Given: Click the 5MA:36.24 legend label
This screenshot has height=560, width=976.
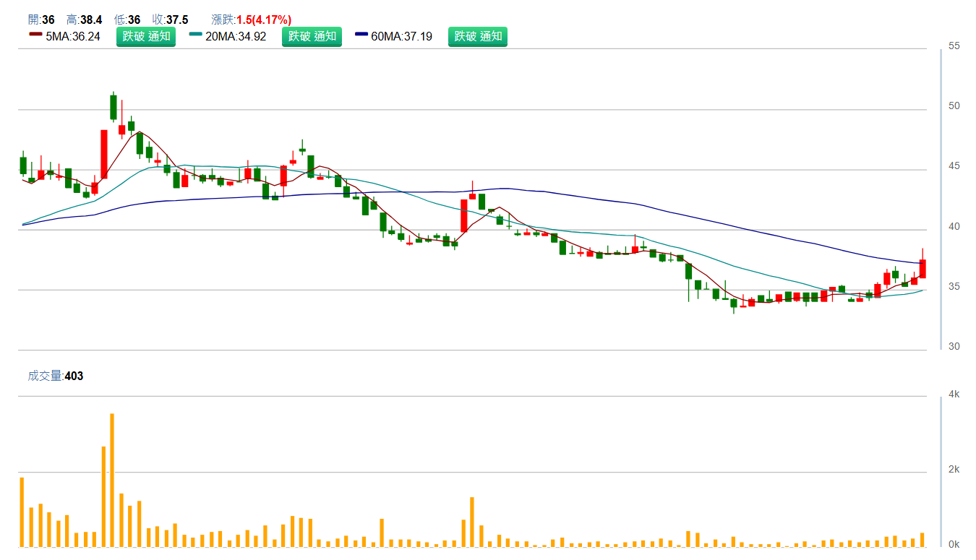Looking at the screenshot, I should (73, 36).
